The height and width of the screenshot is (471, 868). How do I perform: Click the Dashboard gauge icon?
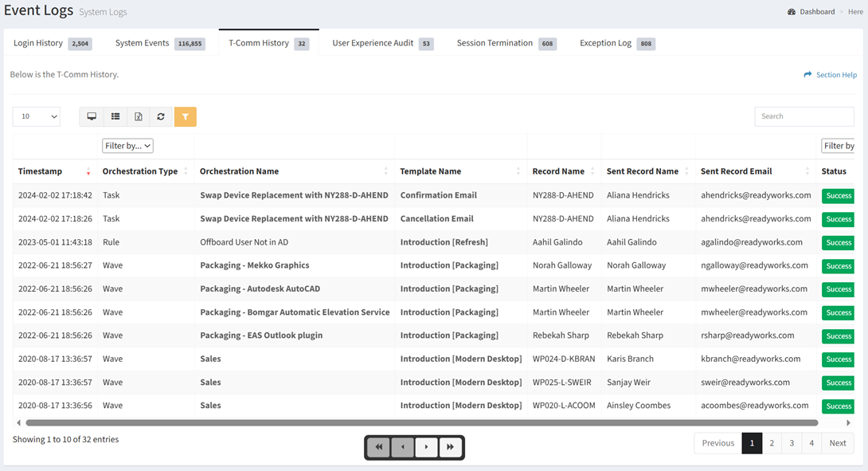[792, 12]
